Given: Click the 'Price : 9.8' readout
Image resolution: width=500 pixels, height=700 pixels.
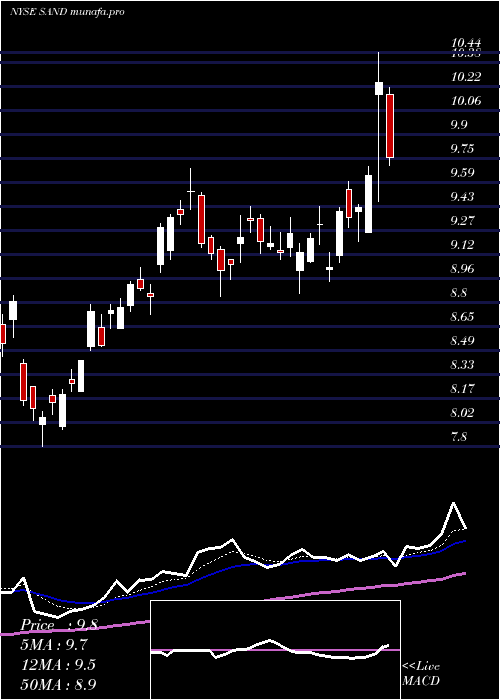Looking at the screenshot, I should [x=59, y=625].
